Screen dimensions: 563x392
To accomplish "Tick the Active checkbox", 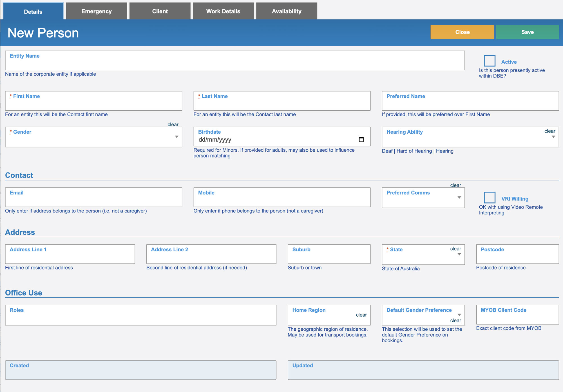I will (489, 61).
